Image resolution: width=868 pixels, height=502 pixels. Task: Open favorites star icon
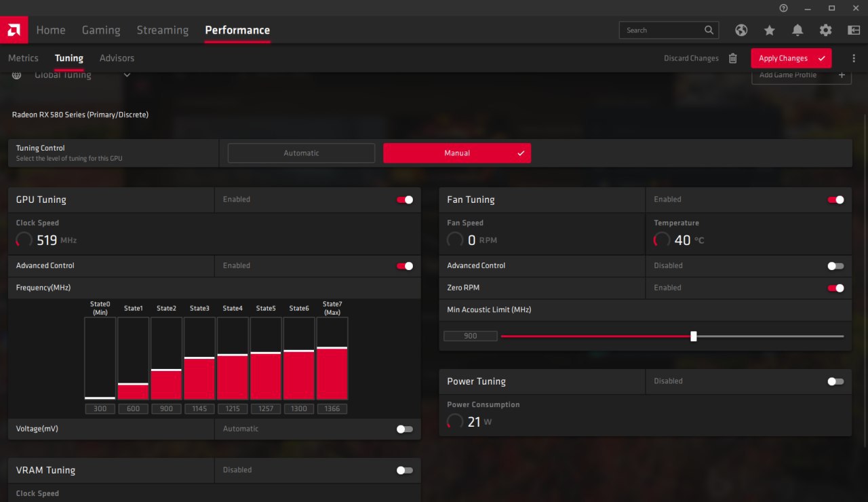point(770,30)
